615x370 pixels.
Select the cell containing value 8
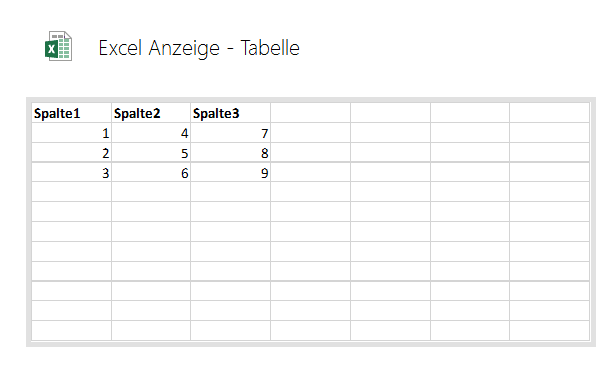[231, 152]
